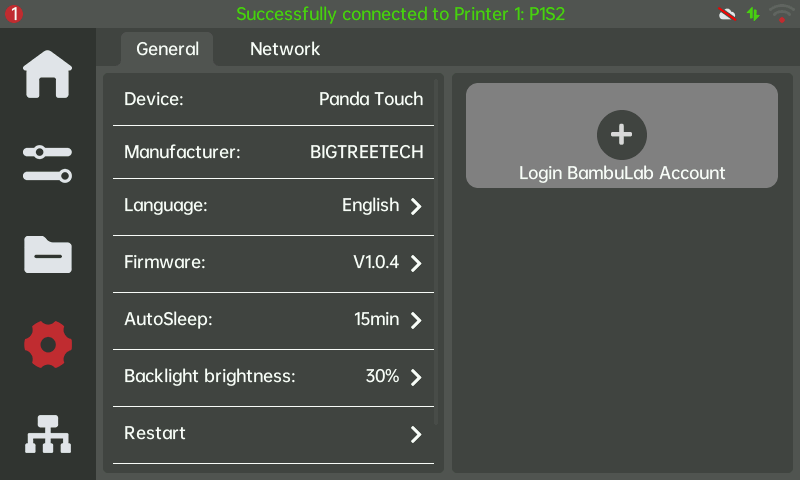Tap the red notification badge
This screenshot has height=480, width=800.
click(x=14, y=14)
